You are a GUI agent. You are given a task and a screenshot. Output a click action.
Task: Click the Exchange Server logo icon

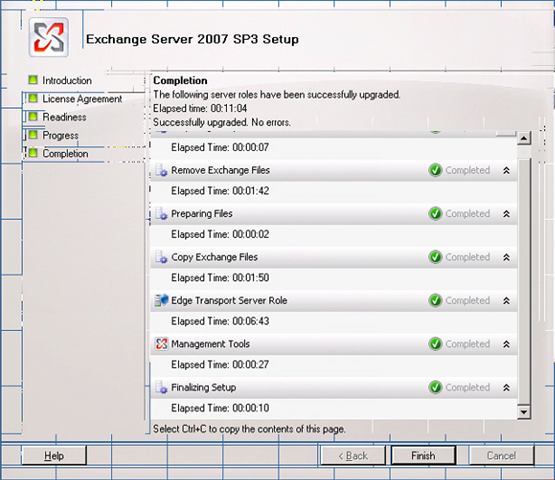pyautogui.click(x=49, y=37)
